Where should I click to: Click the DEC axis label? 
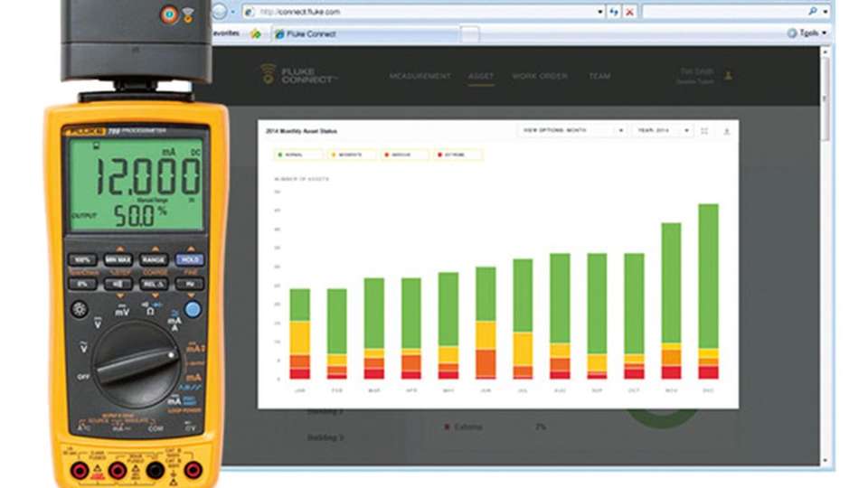point(708,390)
